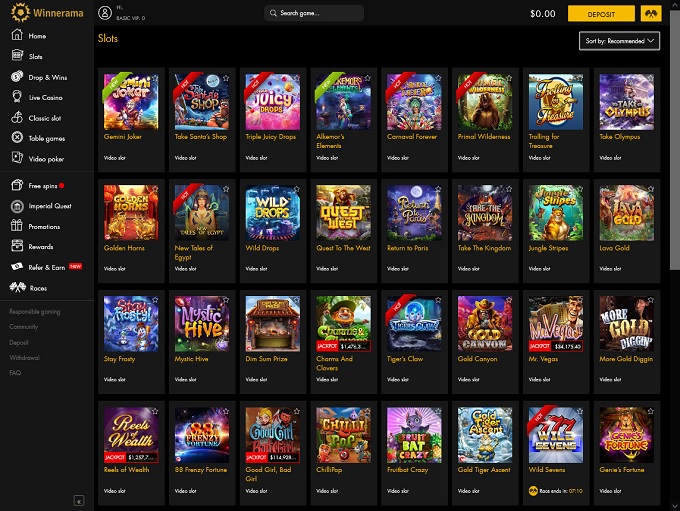The height and width of the screenshot is (511, 680).
Task: Open the user profile avatar icon
Action: (x=105, y=13)
